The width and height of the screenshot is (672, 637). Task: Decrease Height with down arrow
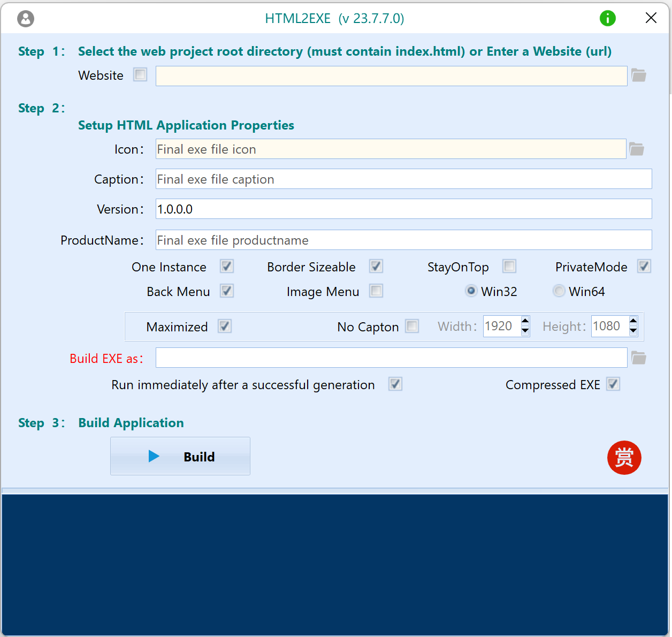pyautogui.click(x=633, y=331)
